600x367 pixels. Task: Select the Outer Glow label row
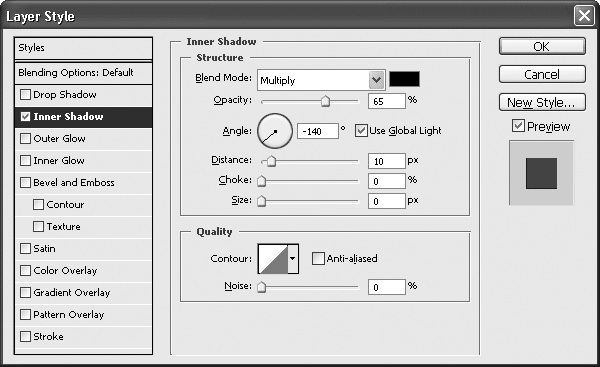click(83, 139)
